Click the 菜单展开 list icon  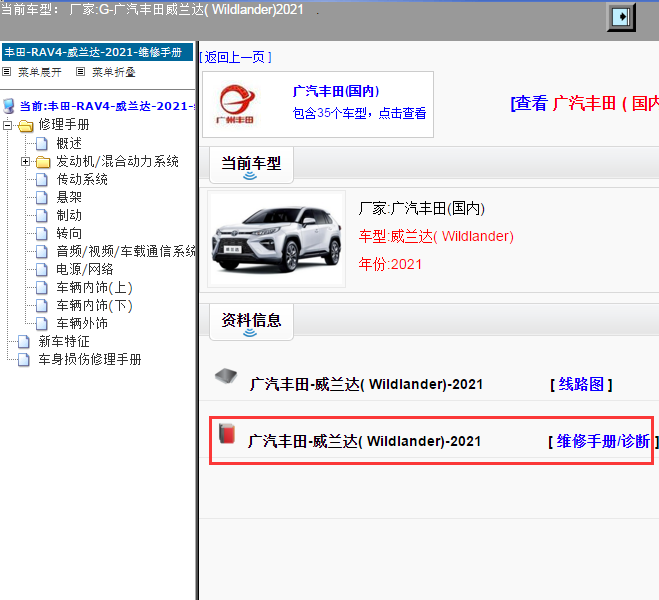6,72
